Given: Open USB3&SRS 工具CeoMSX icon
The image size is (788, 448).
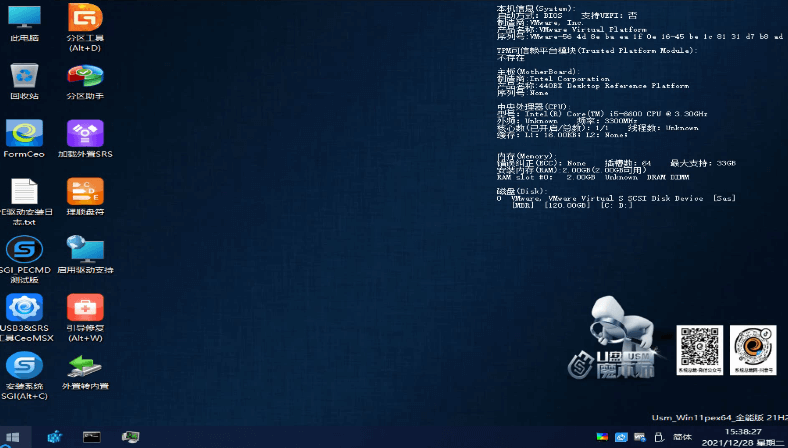Looking at the screenshot, I should (x=24, y=318).
